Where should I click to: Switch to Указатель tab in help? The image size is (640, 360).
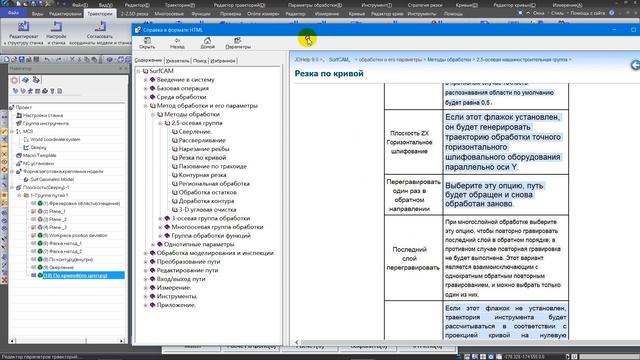tap(178, 61)
